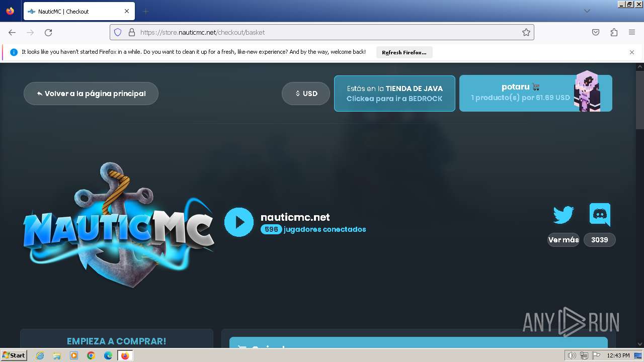Open a new tab with the plus icon
The image size is (644, 362).
tap(145, 11)
